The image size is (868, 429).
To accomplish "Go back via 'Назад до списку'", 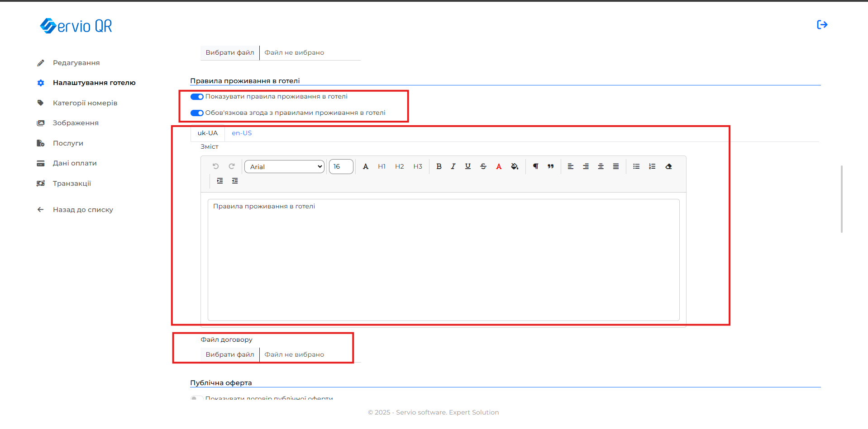I will coord(83,210).
